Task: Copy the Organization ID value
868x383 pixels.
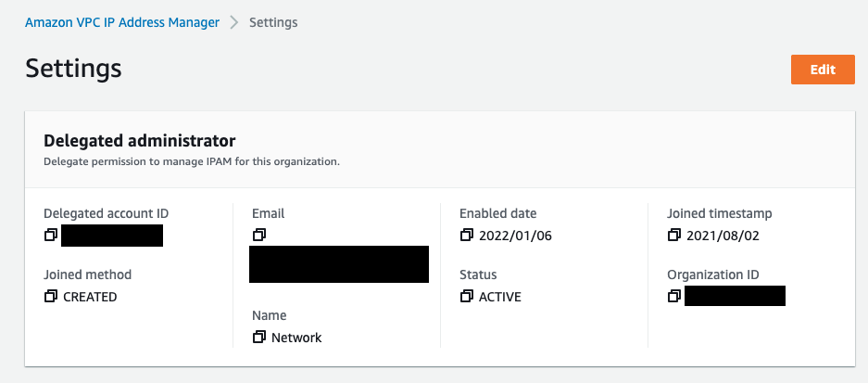Action: [673, 296]
